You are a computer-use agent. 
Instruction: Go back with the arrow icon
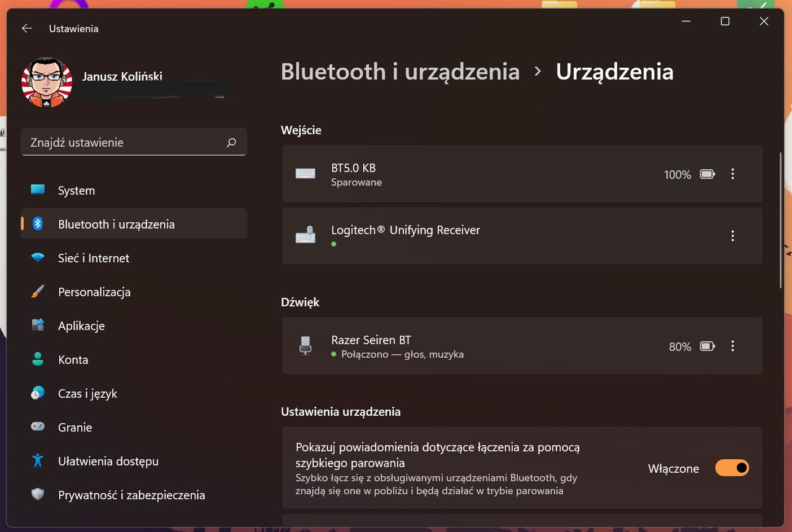point(27,28)
